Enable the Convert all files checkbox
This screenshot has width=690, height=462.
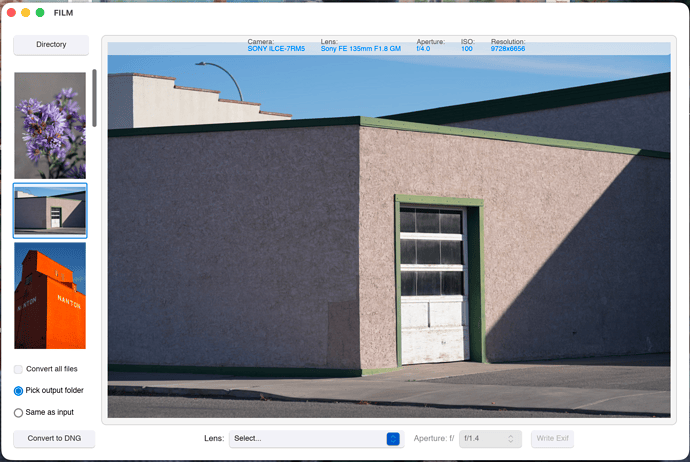tap(18, 369)
